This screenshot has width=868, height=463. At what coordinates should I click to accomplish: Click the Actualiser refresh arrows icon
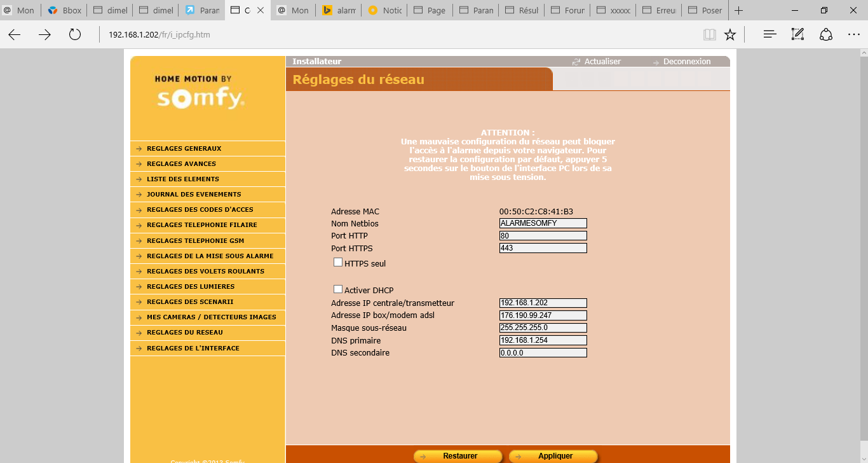point(576,62)
